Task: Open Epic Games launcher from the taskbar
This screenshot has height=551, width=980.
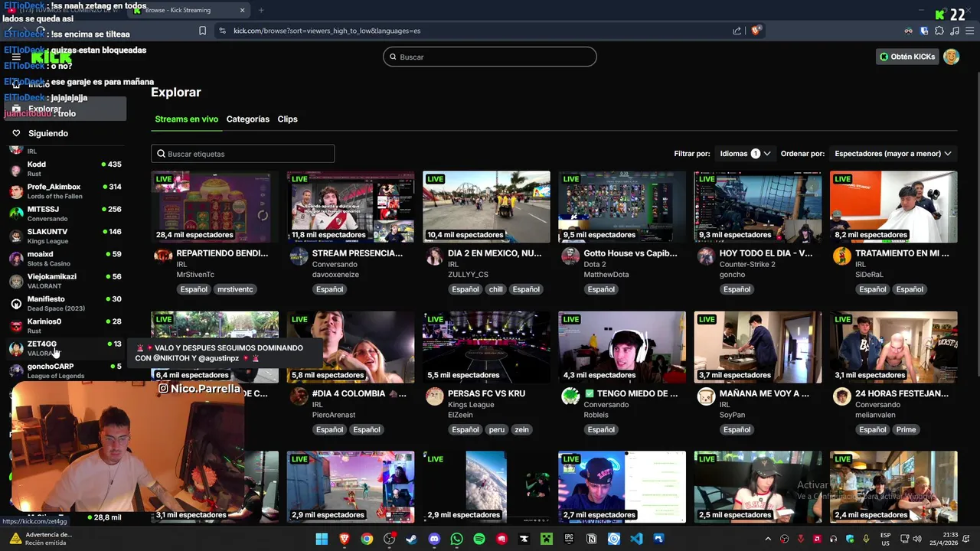Action: tap(569, 539)
